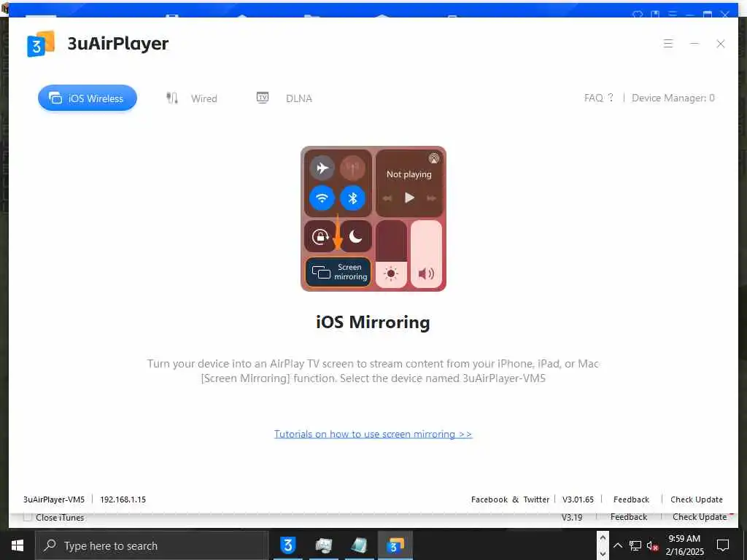Open Device Manager: 0

click(673, 98)
